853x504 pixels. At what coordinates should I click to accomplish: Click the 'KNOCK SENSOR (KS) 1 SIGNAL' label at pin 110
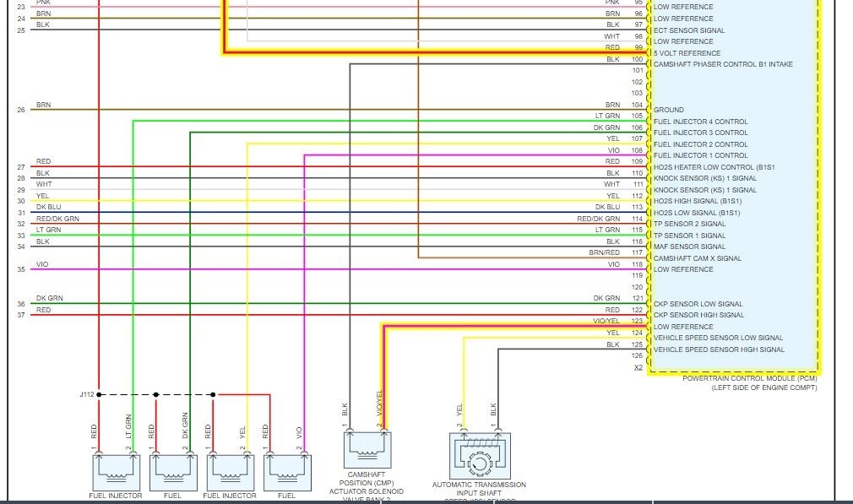(705, 178)
